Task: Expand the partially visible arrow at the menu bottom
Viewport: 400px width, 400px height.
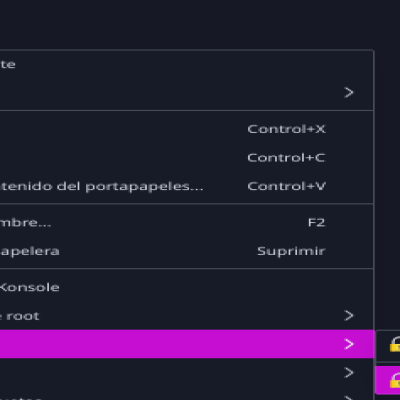Action: tap(349, 397)
